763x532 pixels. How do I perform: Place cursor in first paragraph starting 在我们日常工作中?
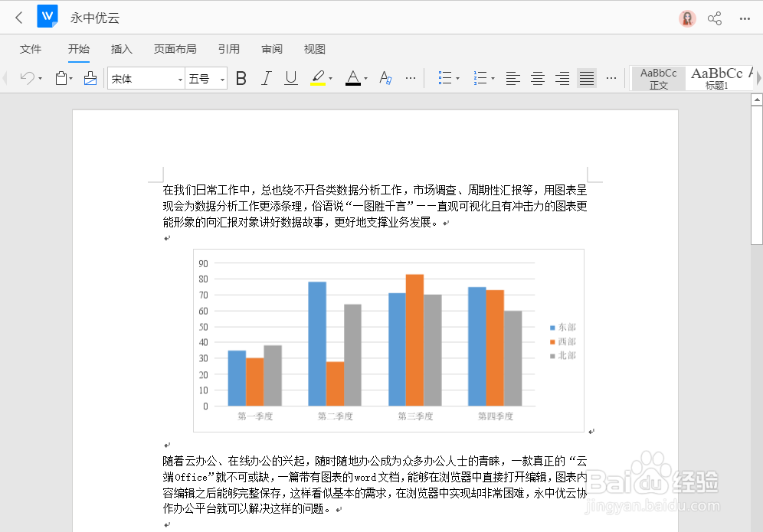tap(375, 206)
